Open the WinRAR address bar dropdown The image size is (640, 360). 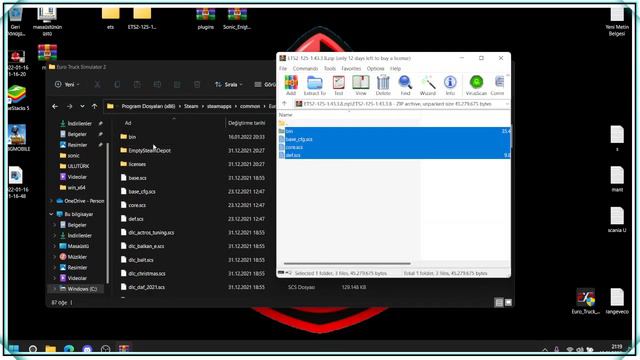coord(507,104)
